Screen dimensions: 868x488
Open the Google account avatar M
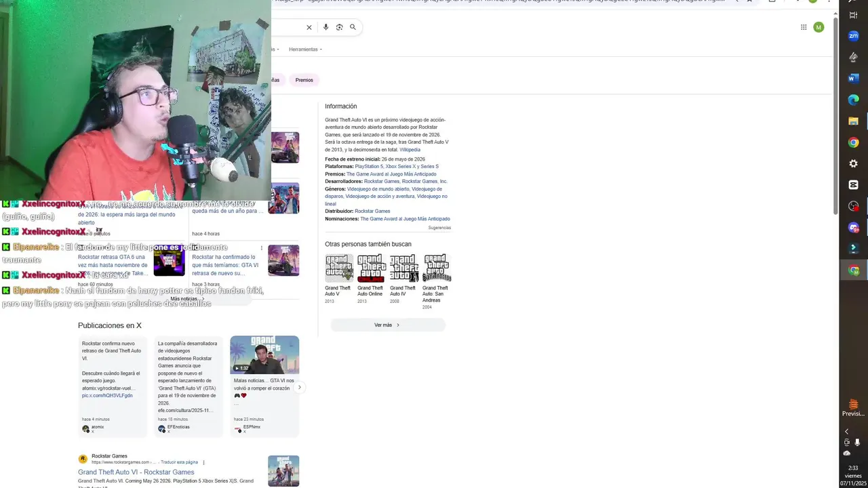click(818, 27)
